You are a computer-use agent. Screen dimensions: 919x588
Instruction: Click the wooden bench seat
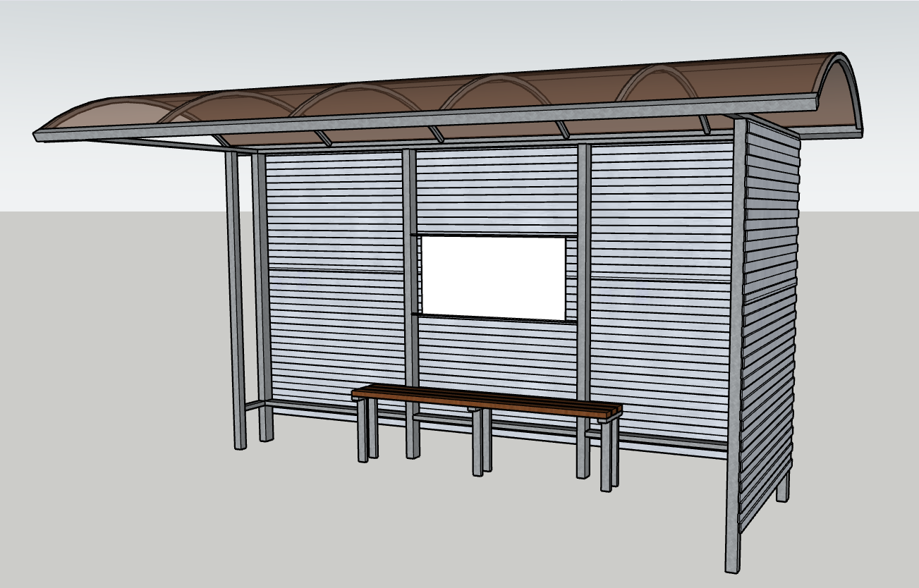[x=487, y=401]
